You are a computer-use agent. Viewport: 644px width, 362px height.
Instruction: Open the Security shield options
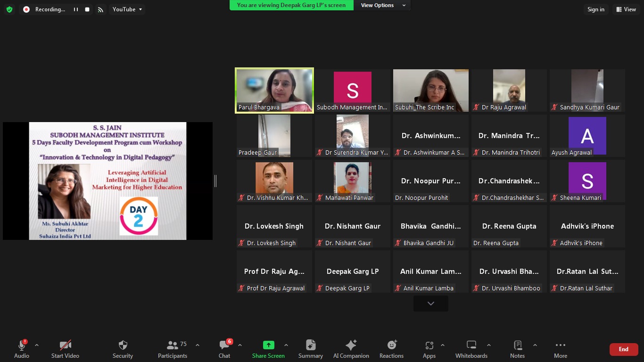pos(123,349)
